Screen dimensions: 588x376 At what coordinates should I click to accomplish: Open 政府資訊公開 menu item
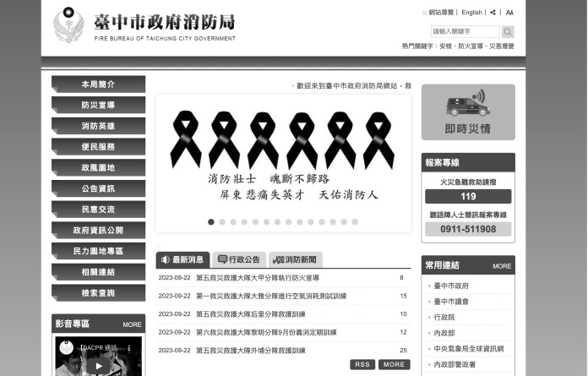click(98, 230)
